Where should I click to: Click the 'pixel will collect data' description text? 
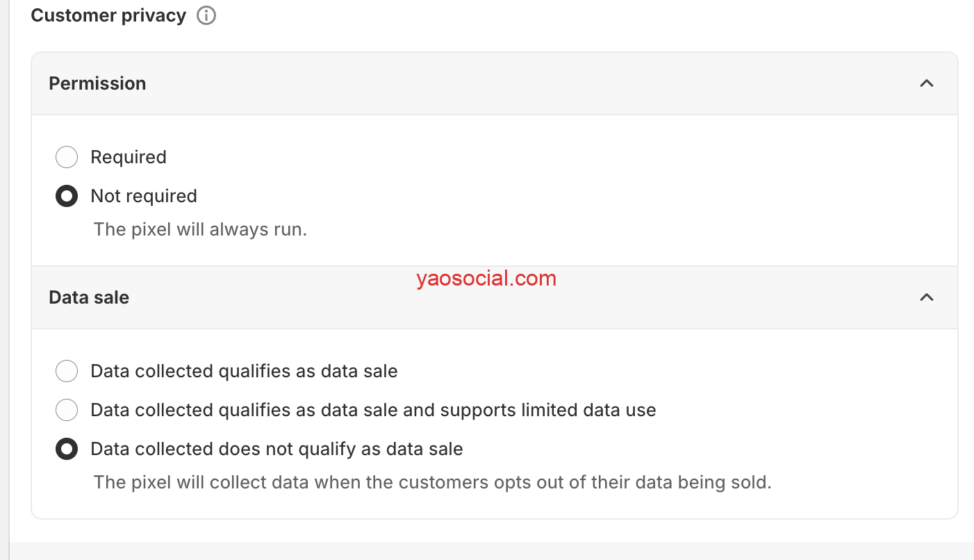[x=432, y=482]
